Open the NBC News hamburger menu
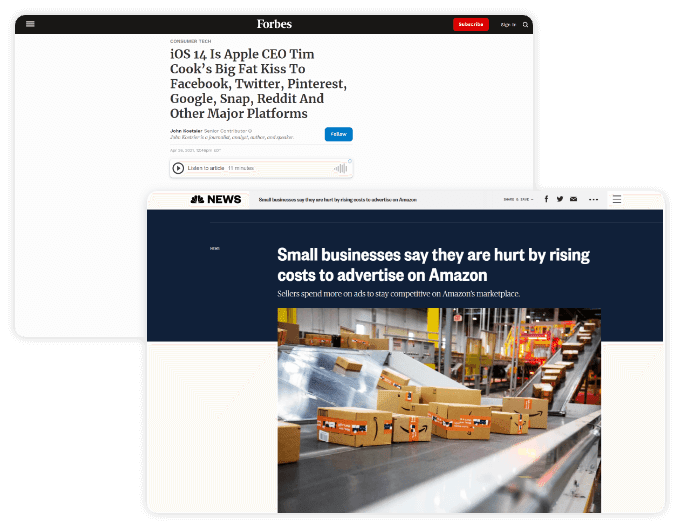Image resolution: width=680 pixels, height=528 pixels. (x=617, y=199)
